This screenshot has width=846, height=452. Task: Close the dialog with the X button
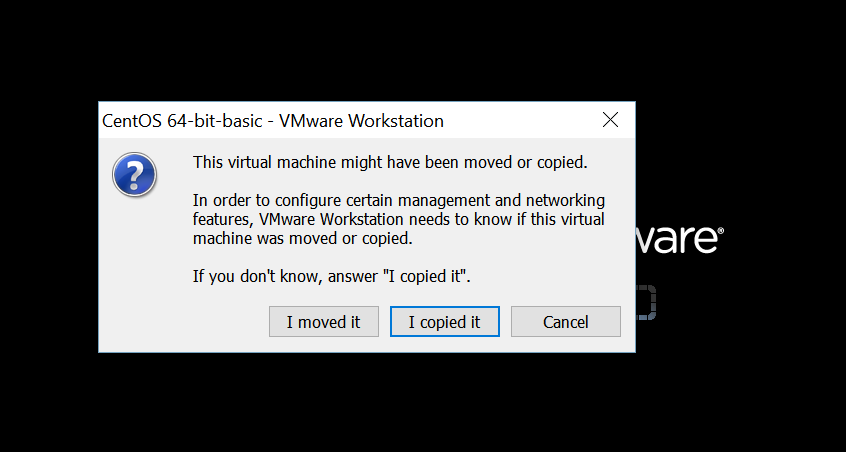(610, 121)
